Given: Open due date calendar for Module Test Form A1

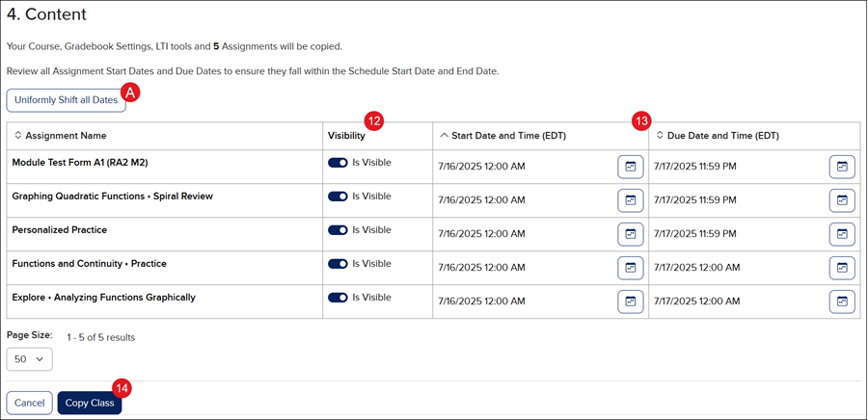Looking at the screenshot, I should [842, 167].
